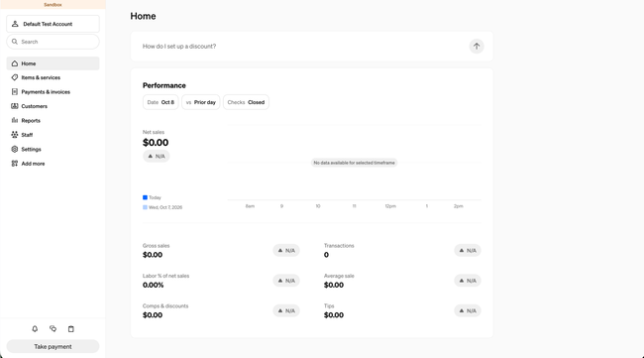Click the 'Sandbox' banner label
This screenshot has width=644, height=358.
tap(53, 5)
